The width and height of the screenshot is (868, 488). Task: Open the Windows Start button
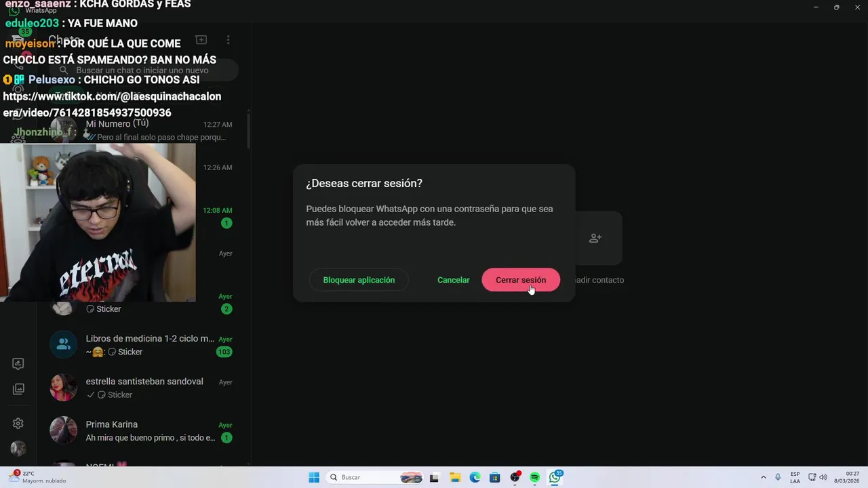pos(314,477)
